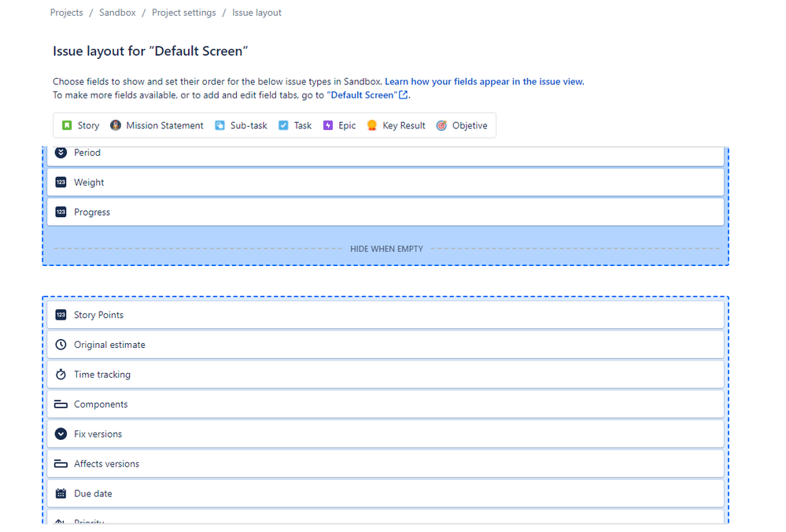Click the Mission Statement label

[165, 125]
